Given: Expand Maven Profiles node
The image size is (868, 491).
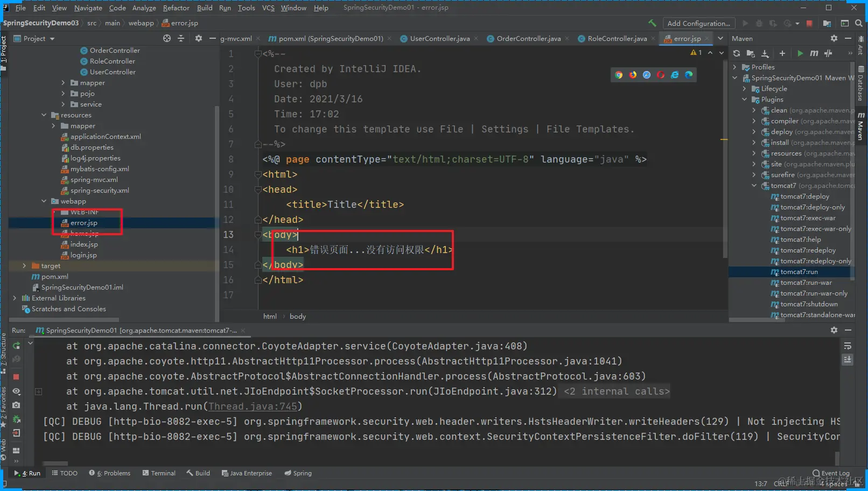Looking at the screenshot, I should point(735,67).
